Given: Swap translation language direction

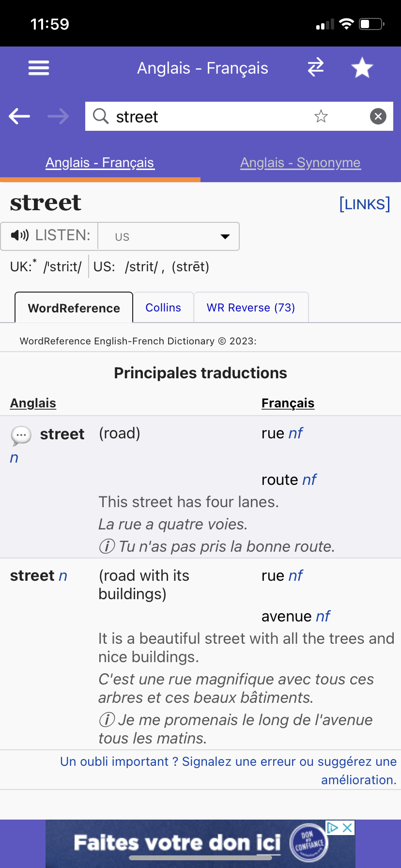Looking at the screenshot, I should [x=316, y=67].
